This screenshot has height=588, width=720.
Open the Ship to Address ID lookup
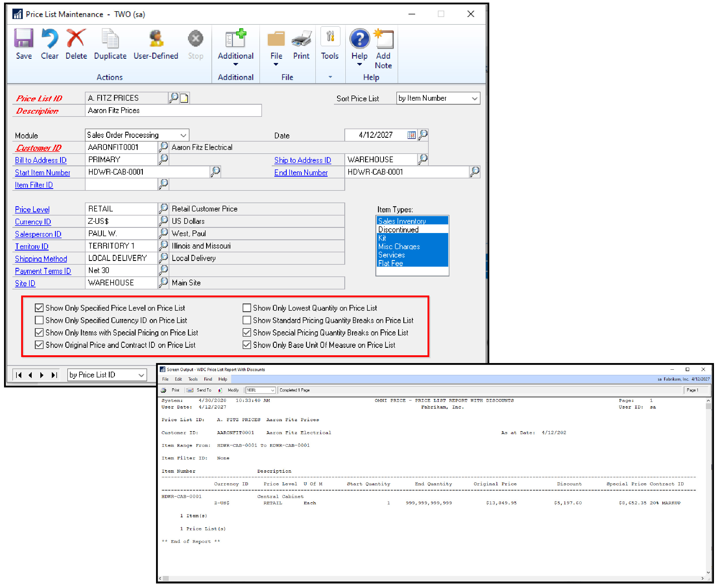[423, 159]
